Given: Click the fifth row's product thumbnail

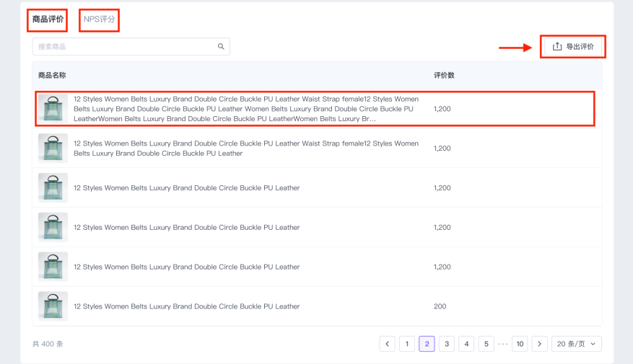Looking at the screenshot, I should (53, 267).
